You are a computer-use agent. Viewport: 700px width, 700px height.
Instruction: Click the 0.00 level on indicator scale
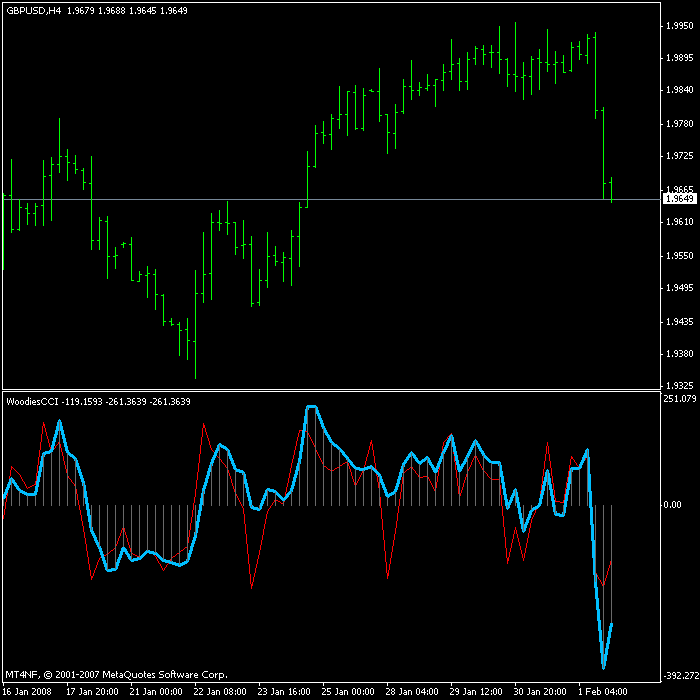[672, 504]
